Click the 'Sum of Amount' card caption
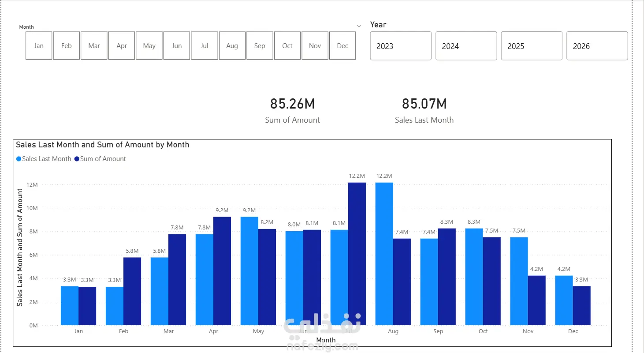Screen dimensions: 644x353 (x=293, y=120)
